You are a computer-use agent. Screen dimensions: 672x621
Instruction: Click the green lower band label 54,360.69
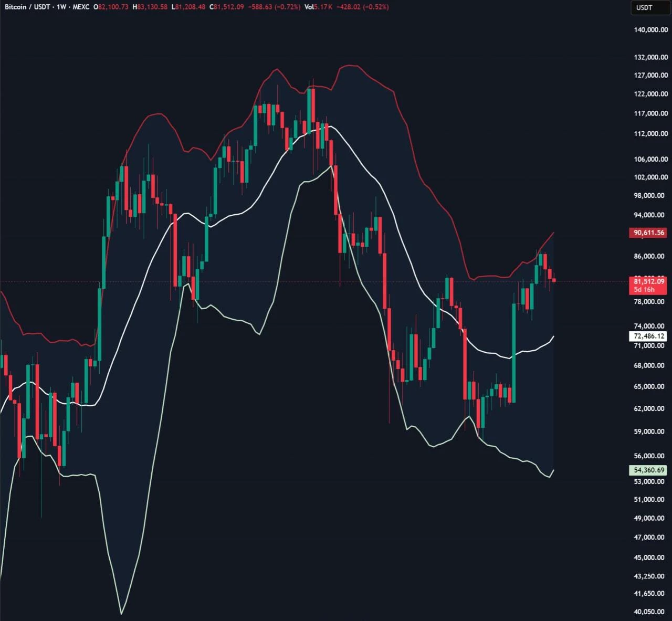(649, 470)
